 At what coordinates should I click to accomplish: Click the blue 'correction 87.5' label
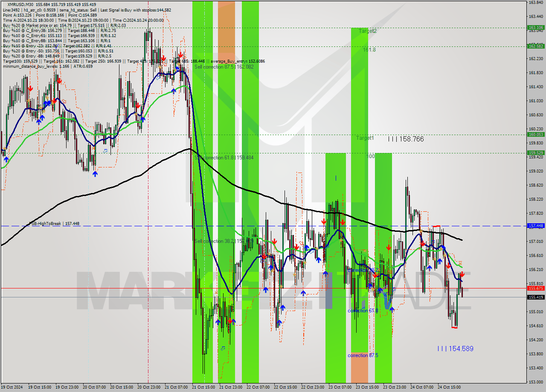pos(363,355)
